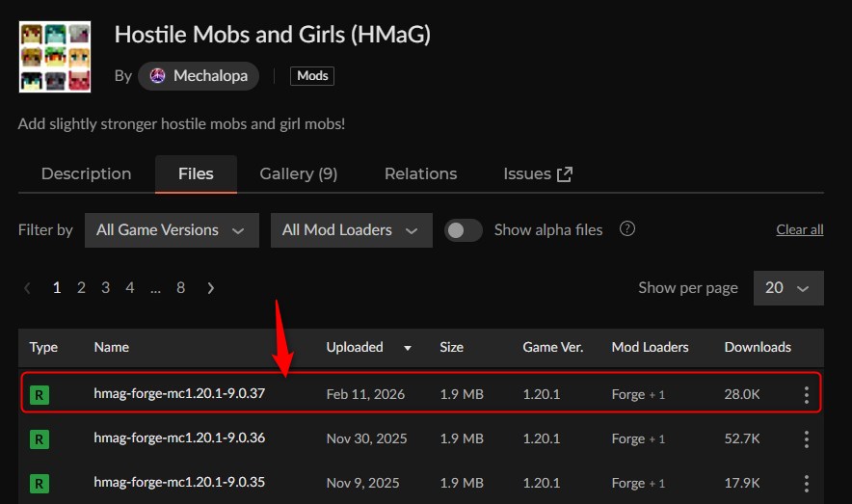
Task: Click the Size column header
Action: 451,347
